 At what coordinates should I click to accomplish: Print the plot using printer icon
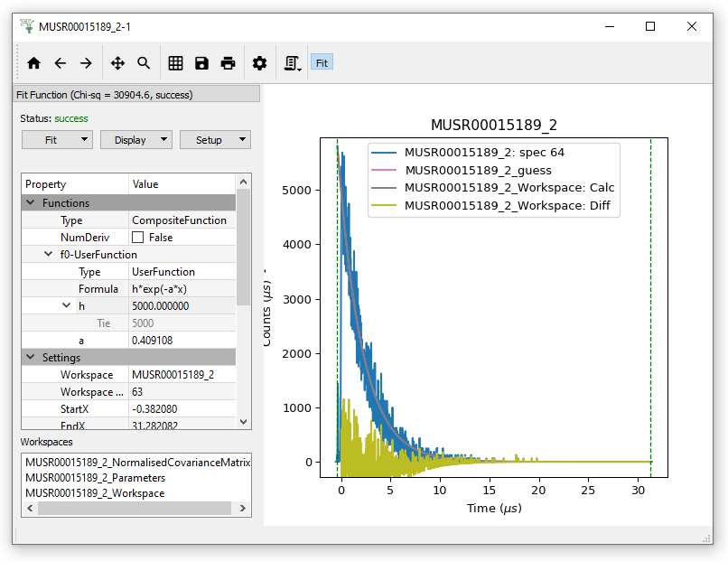pos(228,63)
